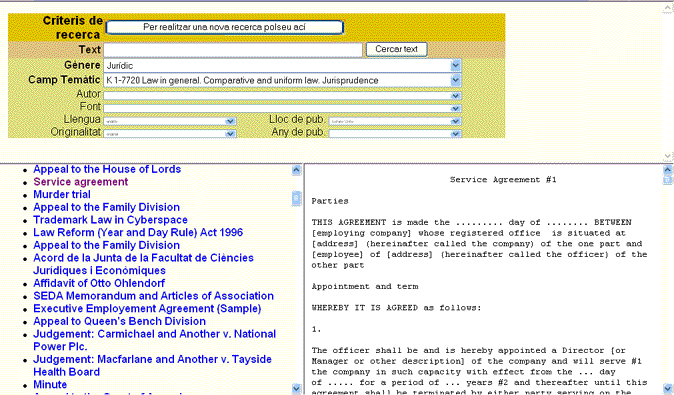
Task: Click the search criteria frame scroll-up arrow
Action: [x=668, y=8]
